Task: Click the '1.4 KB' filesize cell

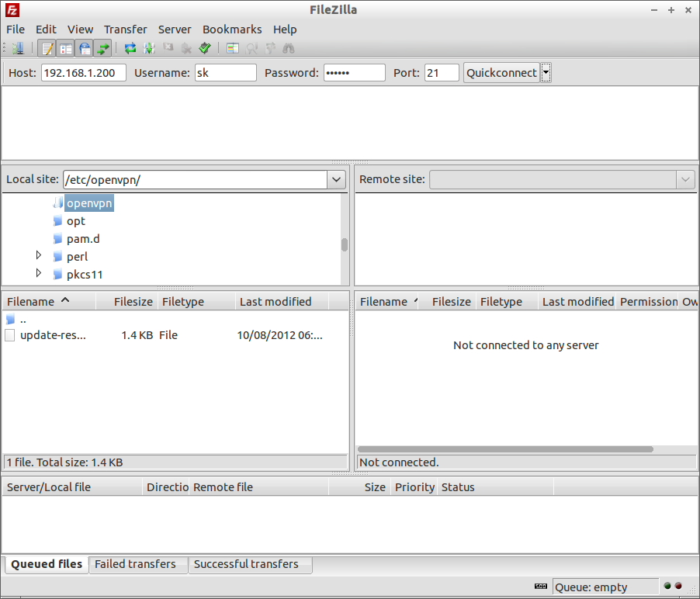Action: pos(137,335)
